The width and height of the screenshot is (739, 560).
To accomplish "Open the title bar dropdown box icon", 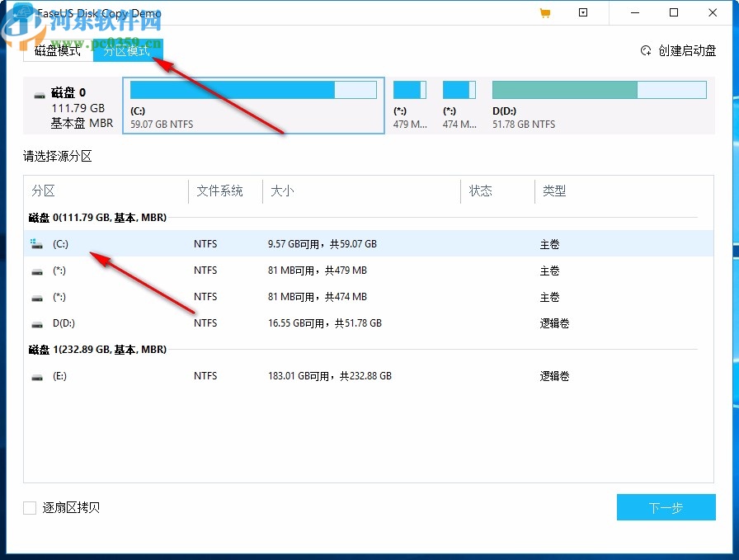I will coord(583,12).
